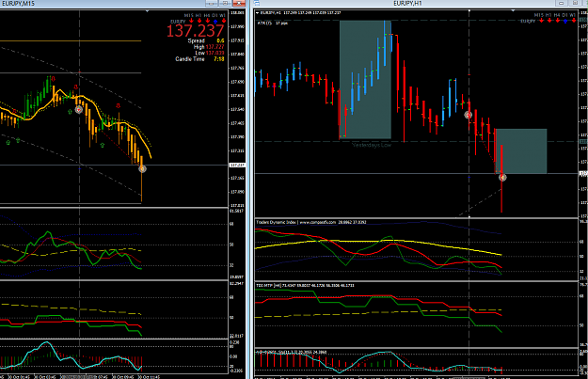Select the shaded rectangle over the H1 rally candles
588x379 pixels.
[365, 80]
